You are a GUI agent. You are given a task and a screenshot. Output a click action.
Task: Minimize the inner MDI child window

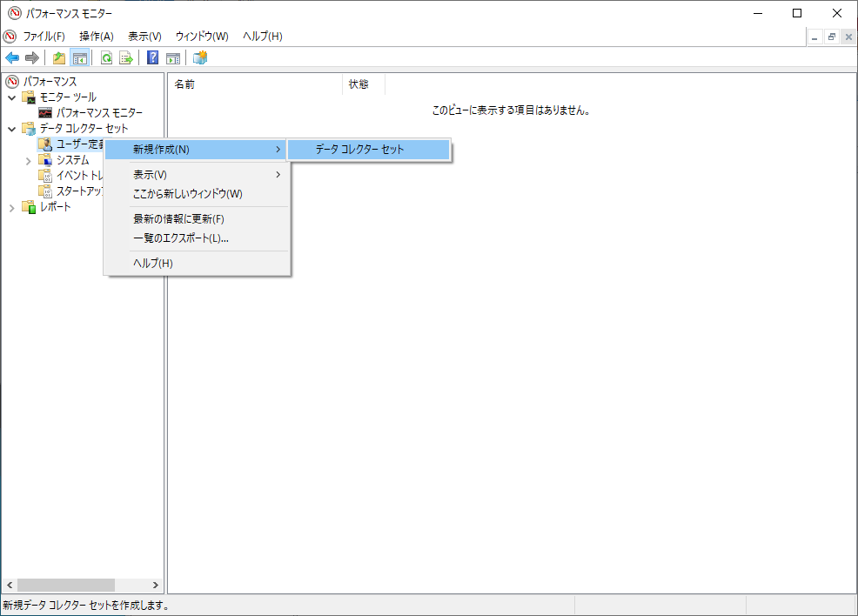coord(814,37)
